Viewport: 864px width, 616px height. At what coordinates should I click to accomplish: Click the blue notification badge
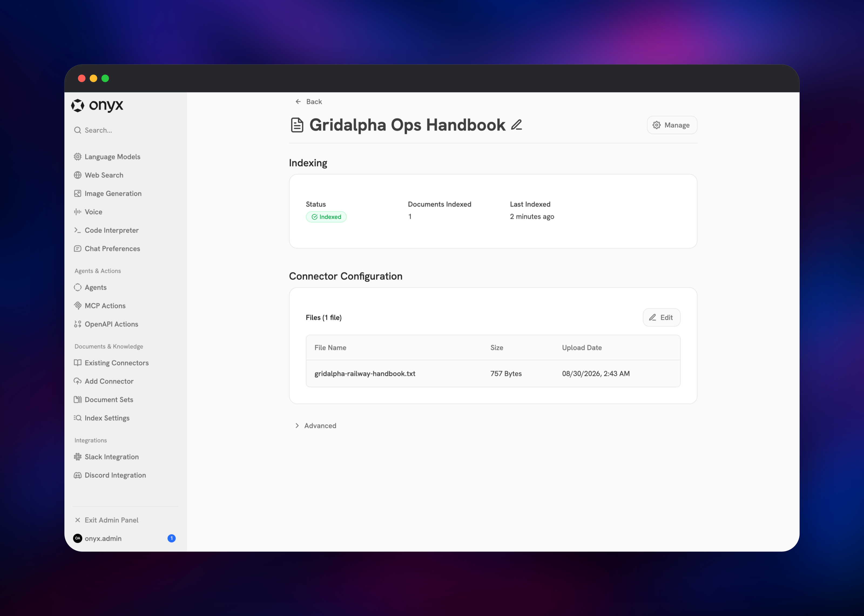point(171,539)
